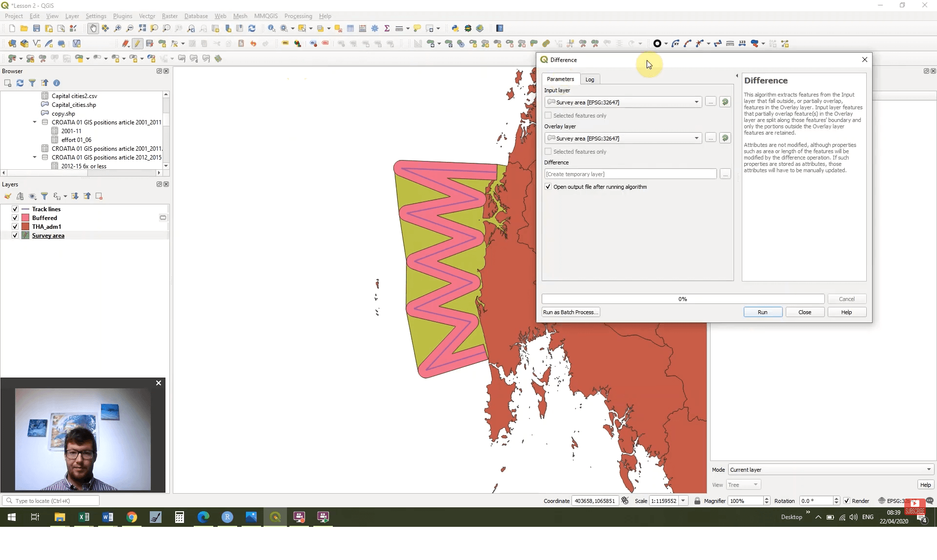Click the Run as Batch Process button
This screenshot has height=560, width=937.
[570, 312]
